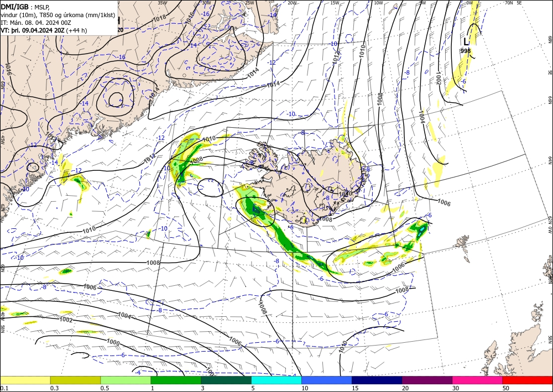Click the red 50+ legend swatch
Screen dimensions: 553x392
[528, 380]
